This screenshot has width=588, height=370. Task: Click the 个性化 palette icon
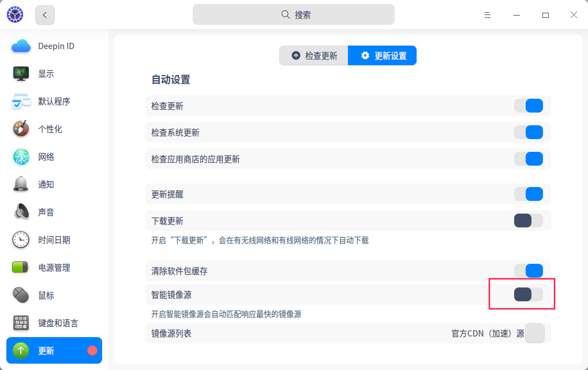click(21, 129)
